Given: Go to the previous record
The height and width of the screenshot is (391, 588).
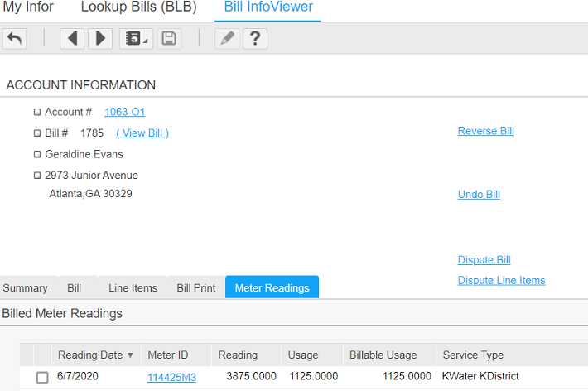Looking at the screenshot, I should pos(72,38).
